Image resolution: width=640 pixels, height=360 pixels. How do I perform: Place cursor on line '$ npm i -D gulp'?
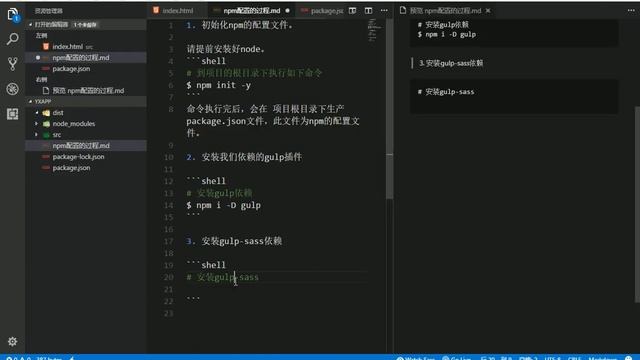pos(223,205)
